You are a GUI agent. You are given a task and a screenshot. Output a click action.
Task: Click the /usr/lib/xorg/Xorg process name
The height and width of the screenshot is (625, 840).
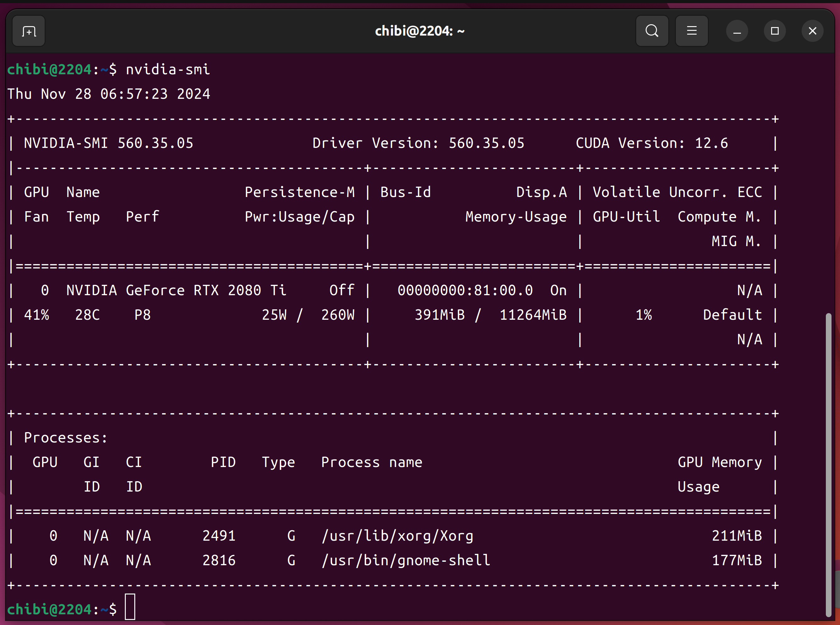[x=397, y=536]
